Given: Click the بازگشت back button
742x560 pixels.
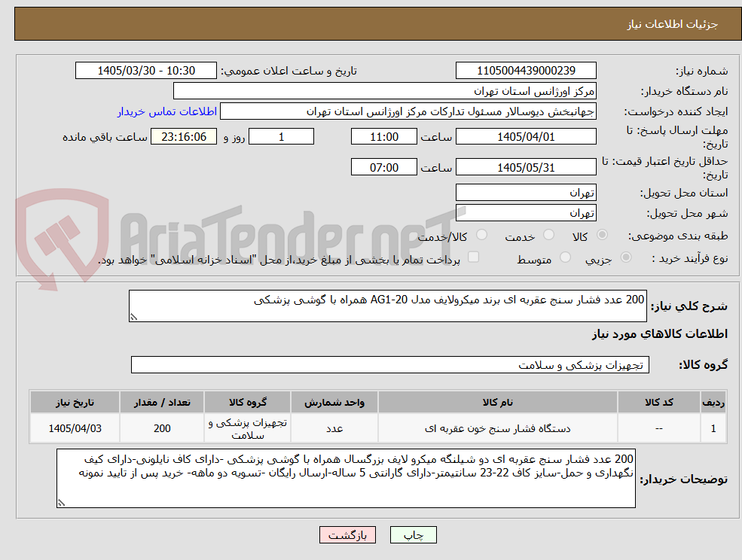Looking at the screenshot, I should point(347,535).
